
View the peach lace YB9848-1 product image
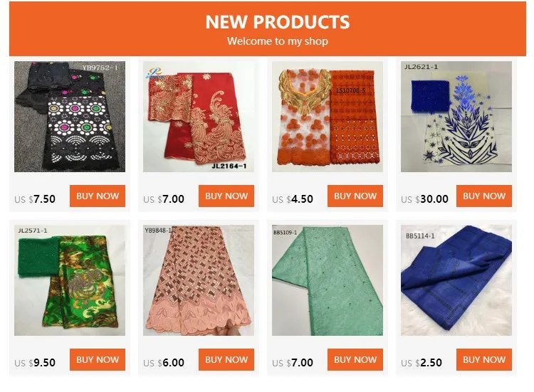[199, 280]
